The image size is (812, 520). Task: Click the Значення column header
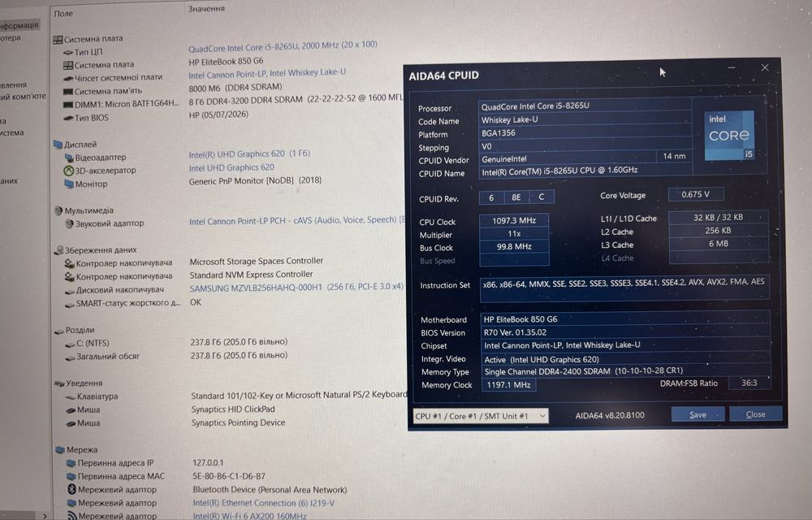tap(206, 9)
